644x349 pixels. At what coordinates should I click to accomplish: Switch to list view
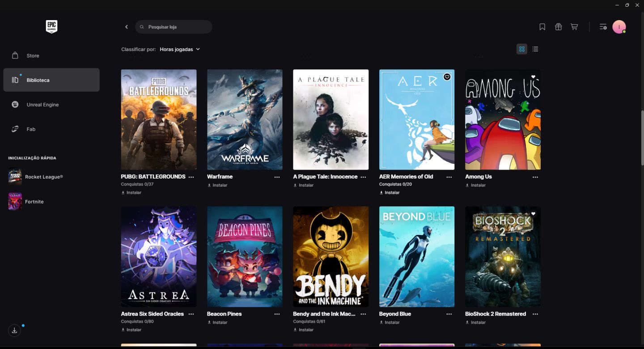pos(535,49)
